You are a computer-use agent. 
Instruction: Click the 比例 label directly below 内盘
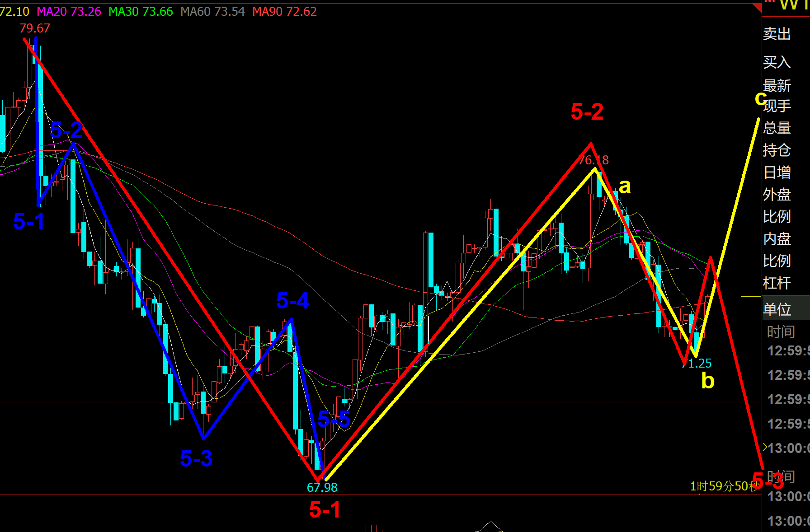[x=777, y=261]
